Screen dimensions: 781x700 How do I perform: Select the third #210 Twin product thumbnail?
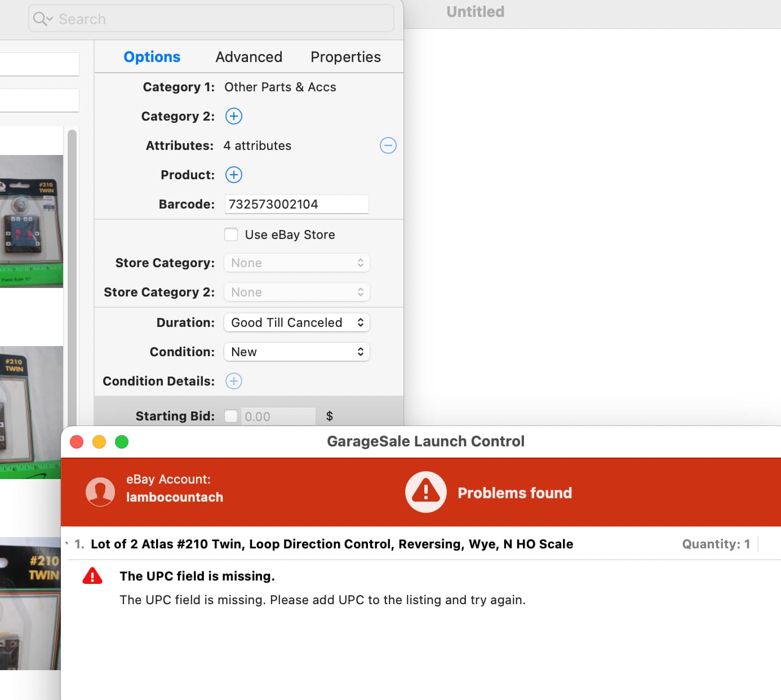(30, 604)
